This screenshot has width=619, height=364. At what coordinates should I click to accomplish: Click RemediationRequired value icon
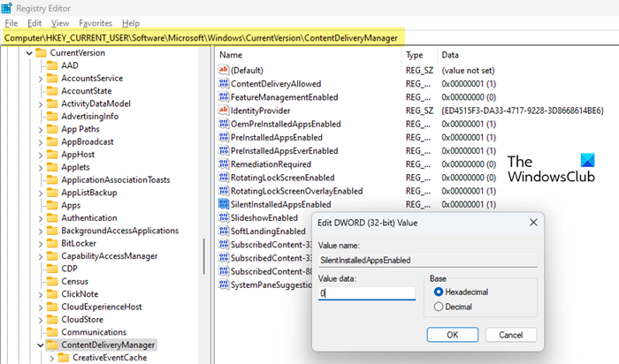[224, 164]
